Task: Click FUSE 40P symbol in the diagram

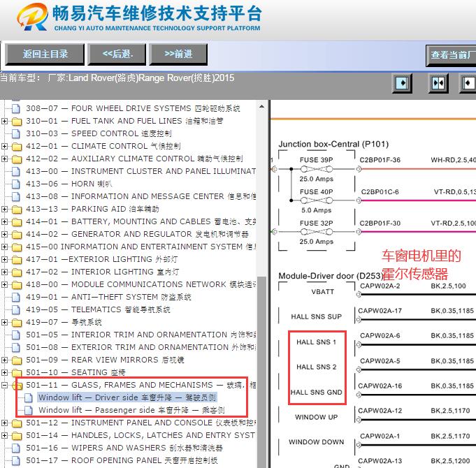Action: (317, 200)
